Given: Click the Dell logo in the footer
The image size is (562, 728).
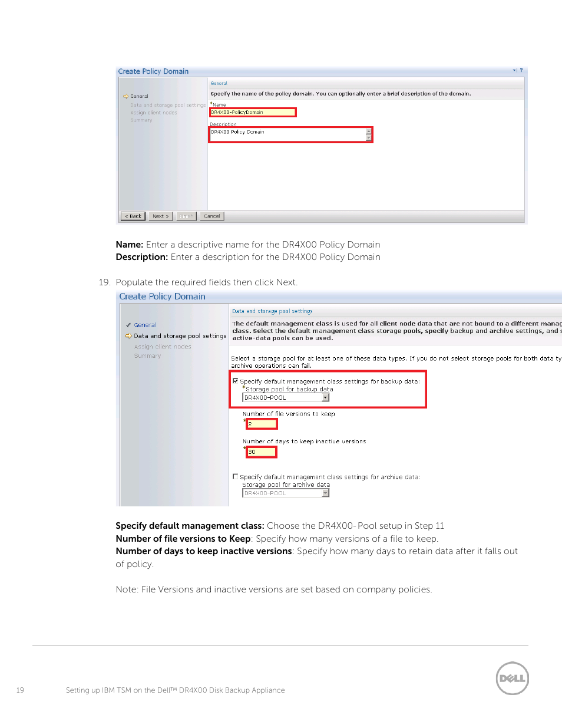Looking at the screenshot, I should [x=513, y=678].
